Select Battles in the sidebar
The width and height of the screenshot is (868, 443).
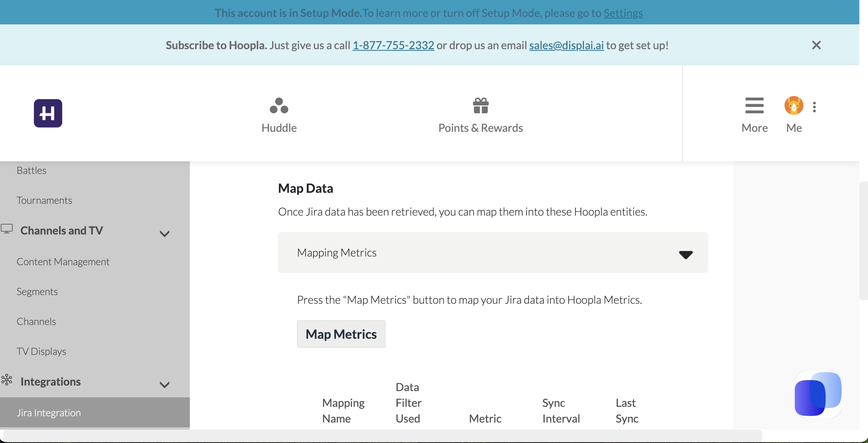pos(32,170)
